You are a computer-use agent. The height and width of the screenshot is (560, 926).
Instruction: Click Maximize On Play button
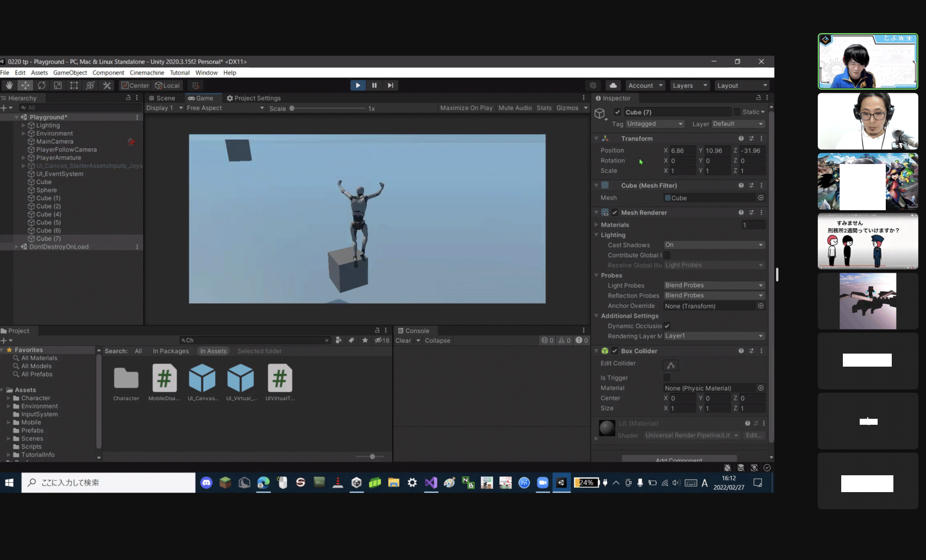pyautogui.click(x=466, y=108)
